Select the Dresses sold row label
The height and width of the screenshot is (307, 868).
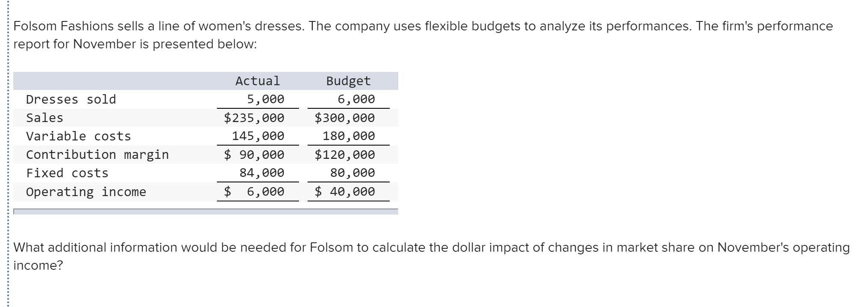pyautogui.click(x=71, y=99)
